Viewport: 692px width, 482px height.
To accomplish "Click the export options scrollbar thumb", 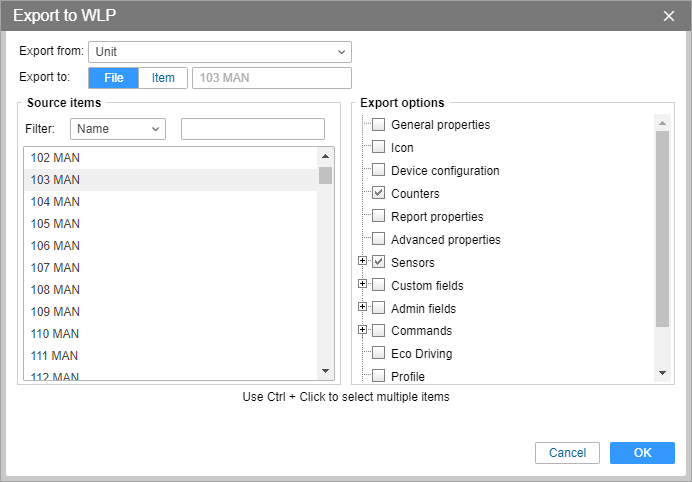I will (x=662, y=229).
